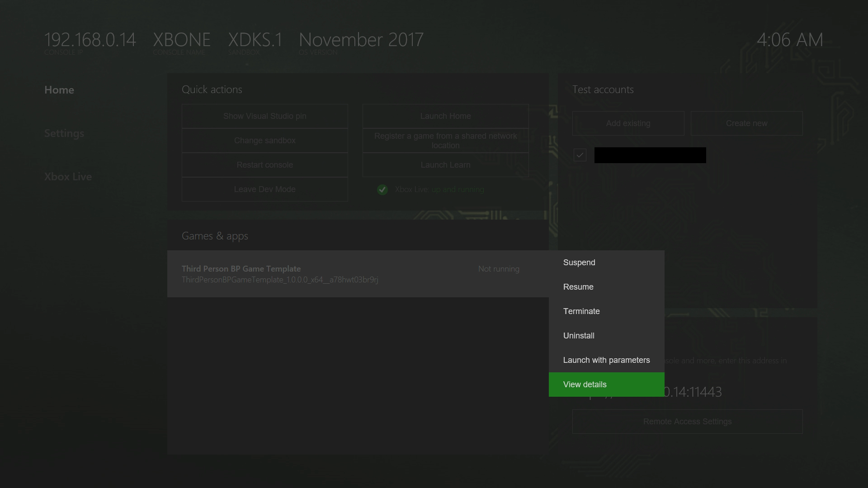Click the remote access address ending 0.14:11443
Image resolution: width=868 pixels, height=488 pixels.
coord(693,392)
